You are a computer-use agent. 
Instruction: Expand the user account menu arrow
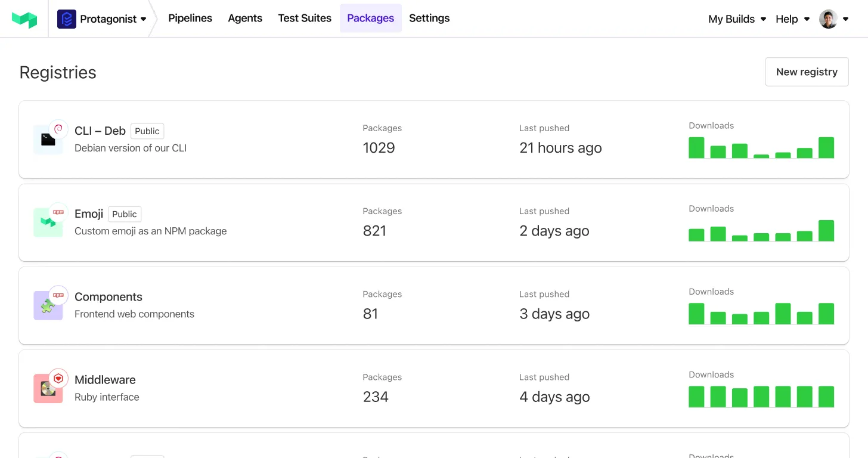pyautogui.click(x=845, y=19)
